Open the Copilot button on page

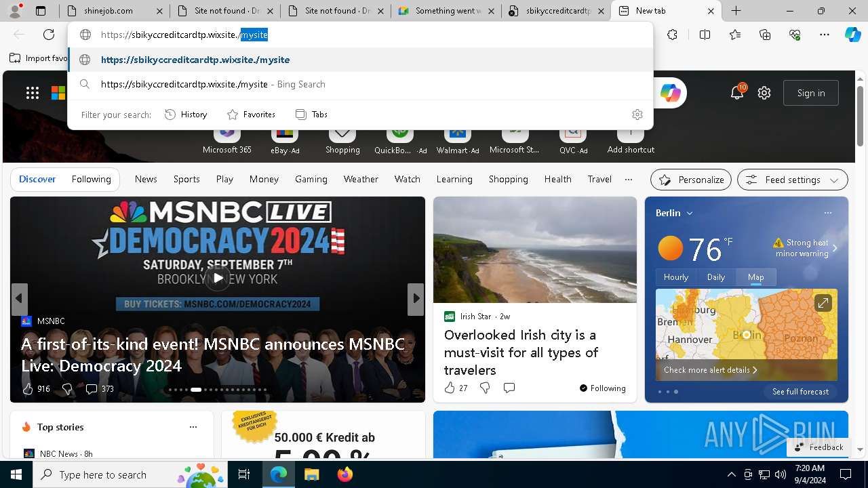[670, 93]
